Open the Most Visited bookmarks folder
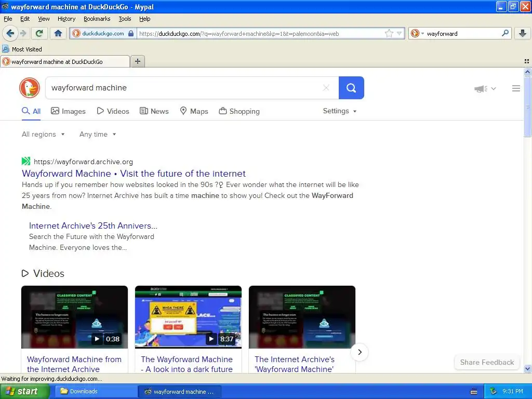532x399 pixels. [x=22, y=49]
